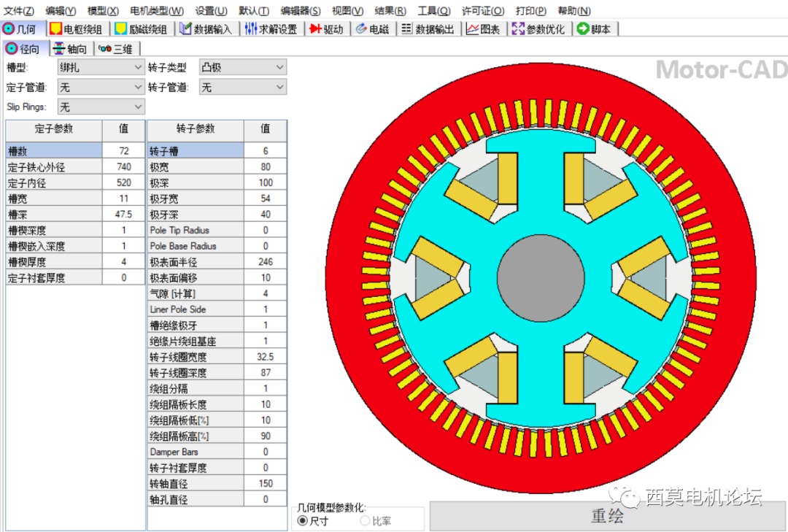Enable the 比率 parameterization option
This screenshot has width=788, height=532.
pyautogui.click(x=364, y=520)
